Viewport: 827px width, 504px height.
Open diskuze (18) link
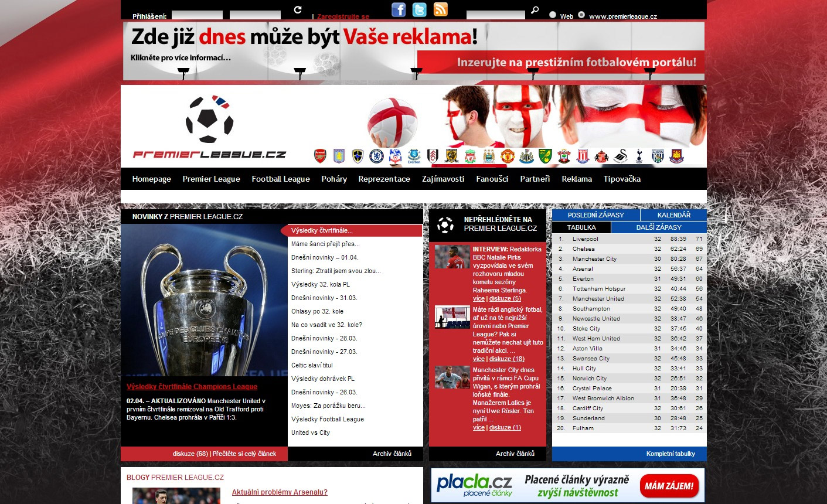click(507, 359)
